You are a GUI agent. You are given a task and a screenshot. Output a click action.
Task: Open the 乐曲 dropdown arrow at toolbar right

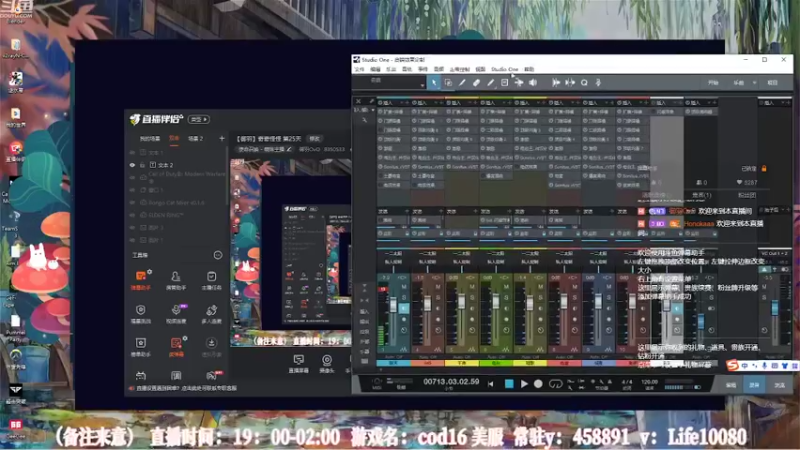(x=755, y=83)
